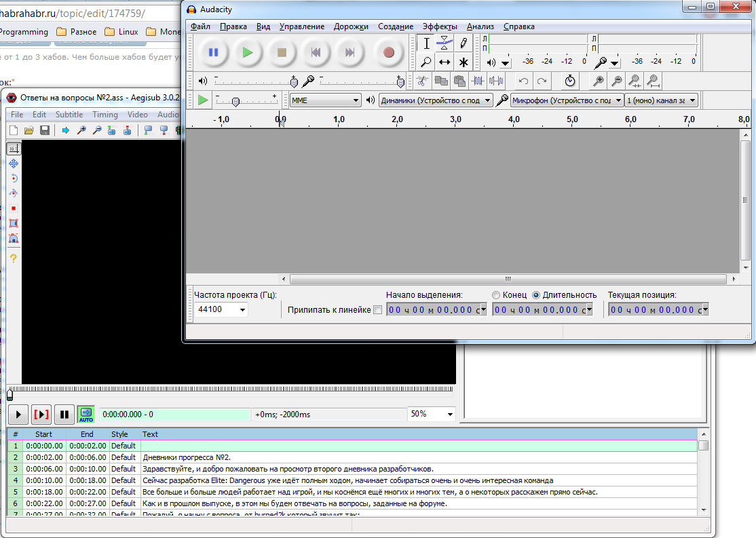Click the Aegisub video Play button
Image resolution: width=756 pixels, height=538 pixels.
coord(18,414)
